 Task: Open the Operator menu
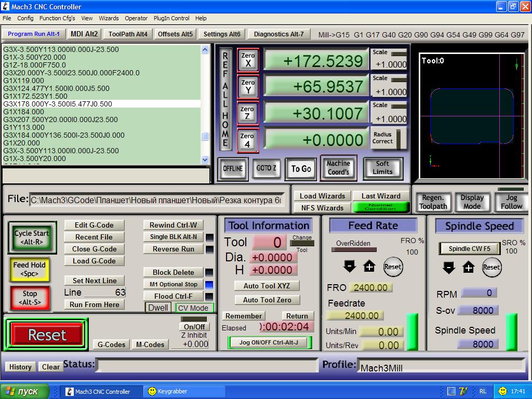[x=136, y=18]
